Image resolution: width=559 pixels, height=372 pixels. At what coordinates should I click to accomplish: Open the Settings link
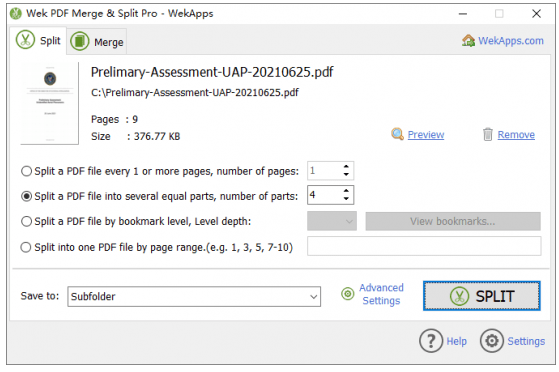pyautogui.click(x=526, y=341)
